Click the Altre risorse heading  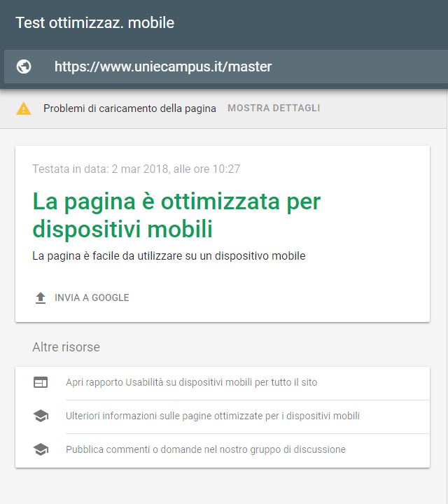pos(66,347)
